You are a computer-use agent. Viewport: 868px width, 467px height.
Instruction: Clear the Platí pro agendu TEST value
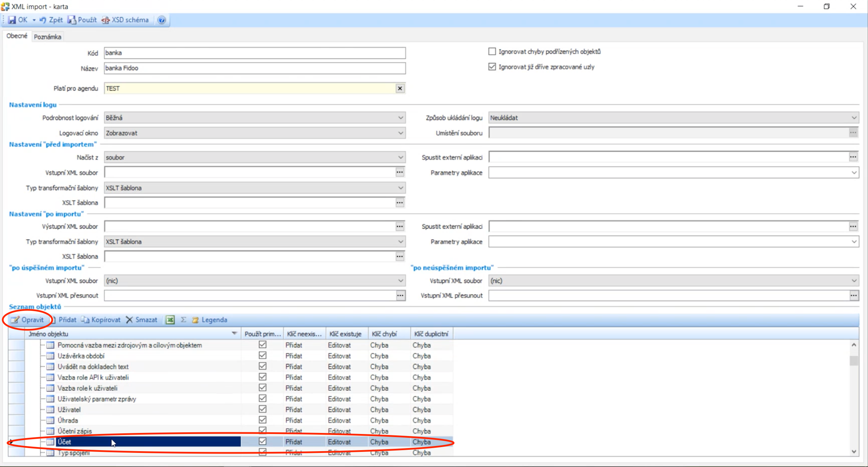click(x=400, y=88)
